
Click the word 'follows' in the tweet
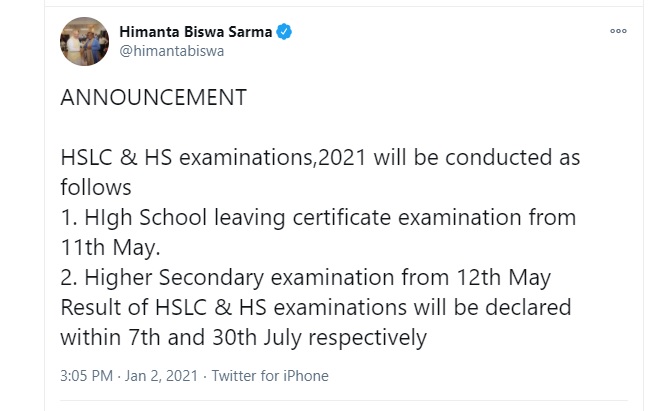point(96,187)
